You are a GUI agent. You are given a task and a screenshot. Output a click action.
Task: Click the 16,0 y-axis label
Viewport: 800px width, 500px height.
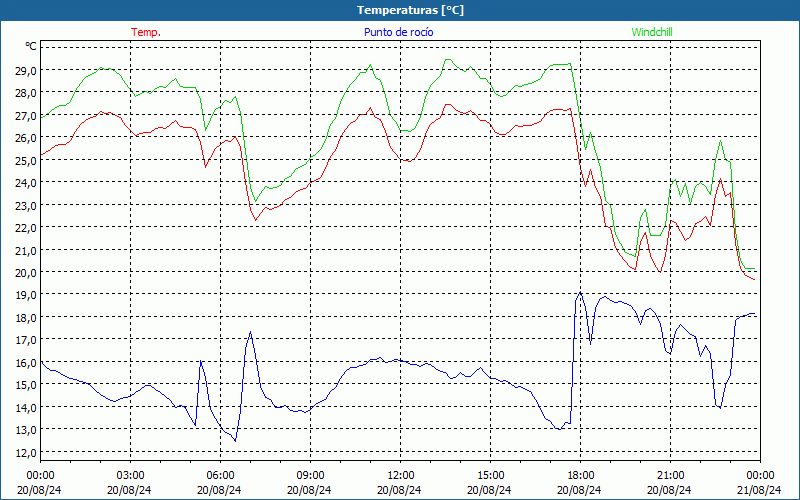(26, 362)
